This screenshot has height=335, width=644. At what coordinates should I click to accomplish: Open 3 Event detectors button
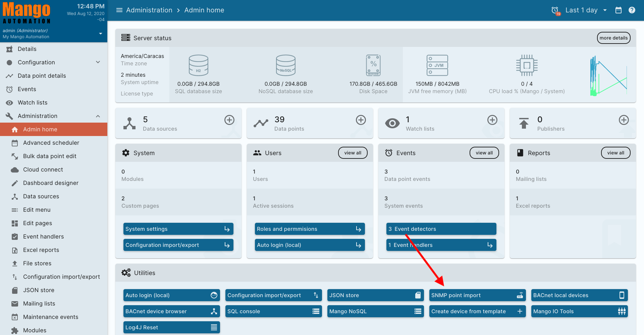tap(441, 229)
